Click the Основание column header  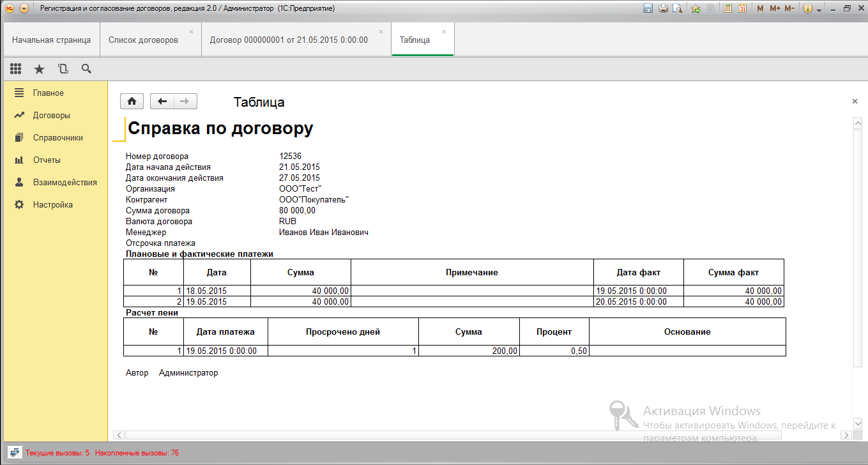pyautogui.click(x=687, y=332)
